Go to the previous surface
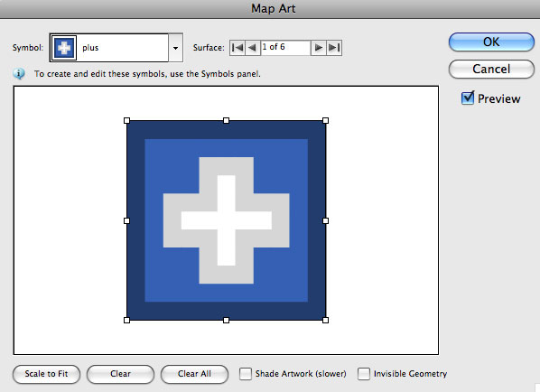540x392 pixels. (253, 48)
